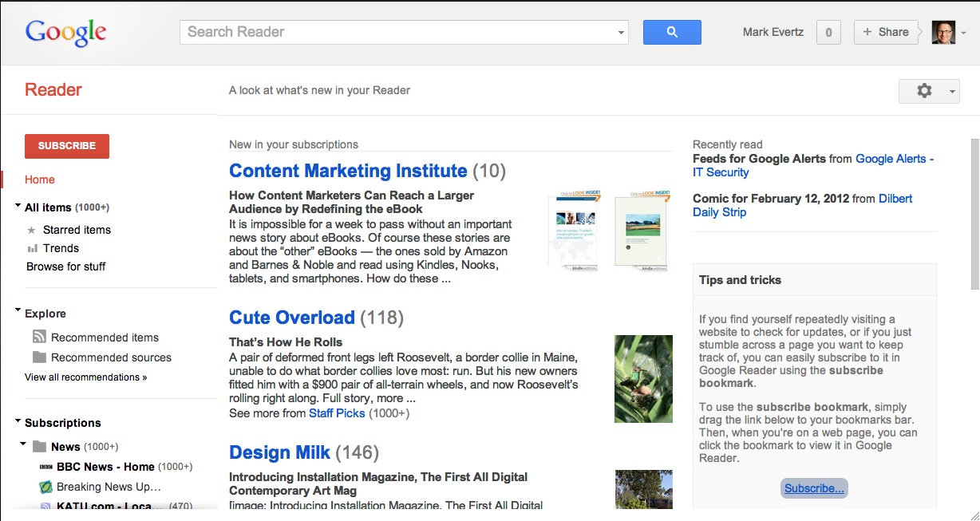Click the red SUBSCRIBE button
Image resolution: width=980 pixels, height=521 pixels.
(67, 146)
